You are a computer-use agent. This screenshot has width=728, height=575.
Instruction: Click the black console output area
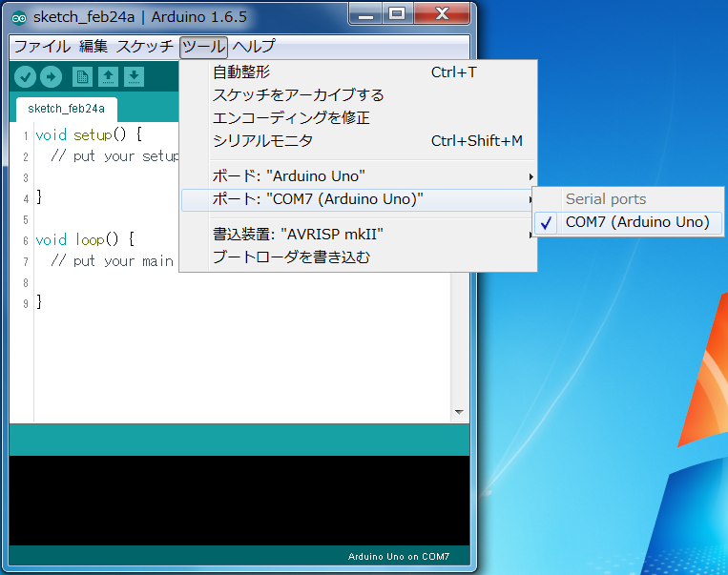239,501
